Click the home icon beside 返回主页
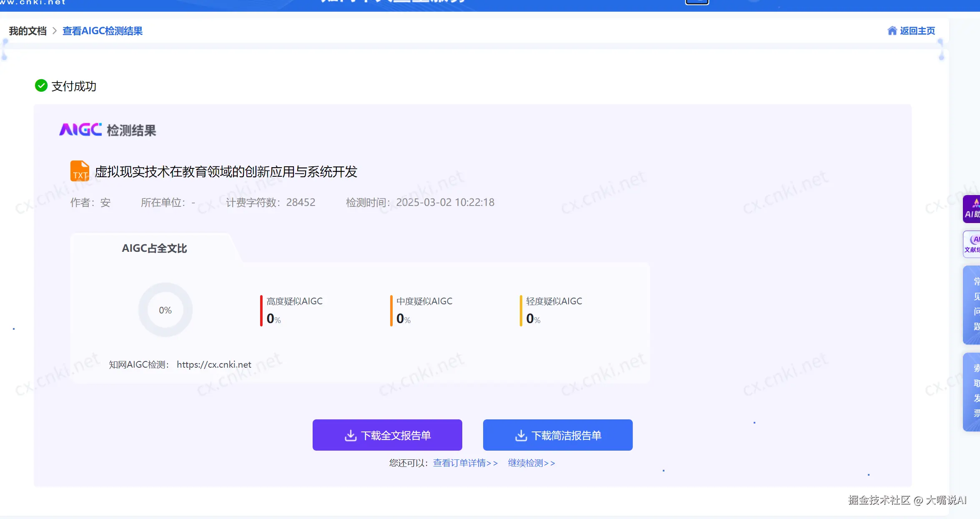The height and width of the screenshot is (519, 980). tap(892, 31)
